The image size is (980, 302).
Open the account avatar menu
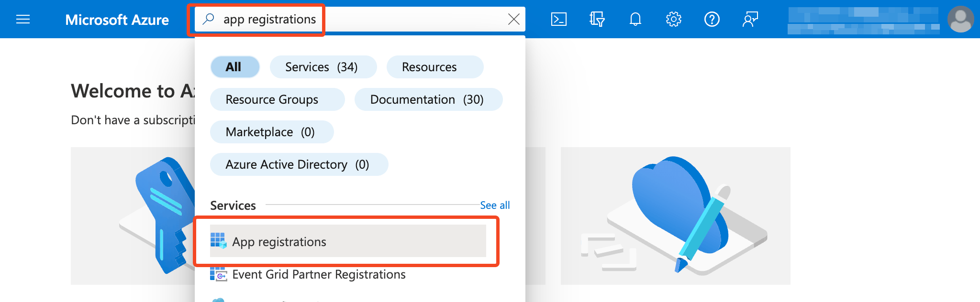point(960,19)
